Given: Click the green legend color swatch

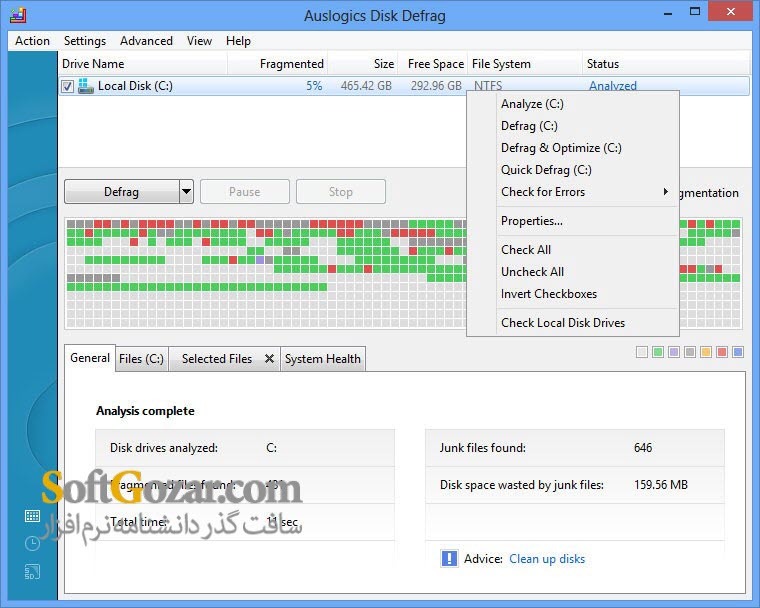Looking at the screenshot, I should (658, 352).
